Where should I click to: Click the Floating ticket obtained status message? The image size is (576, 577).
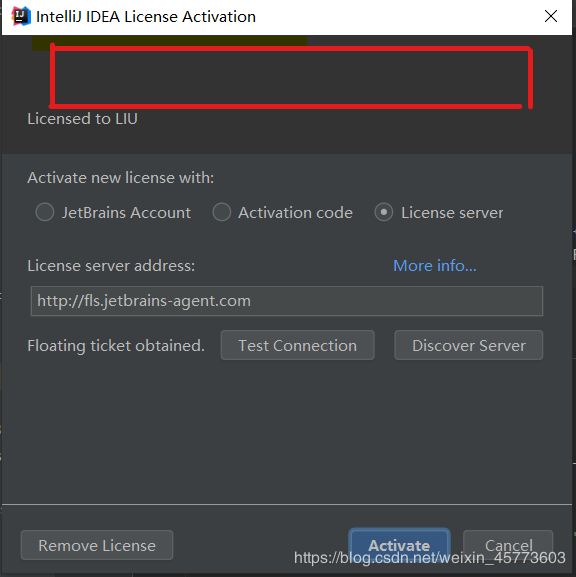[116, 346]
